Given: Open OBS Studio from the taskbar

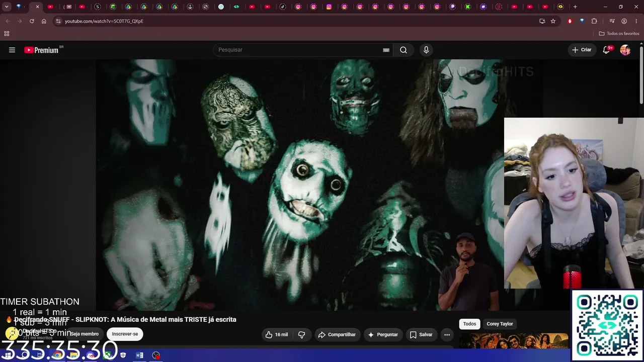Looking at the screenshot, I should 156,355.
